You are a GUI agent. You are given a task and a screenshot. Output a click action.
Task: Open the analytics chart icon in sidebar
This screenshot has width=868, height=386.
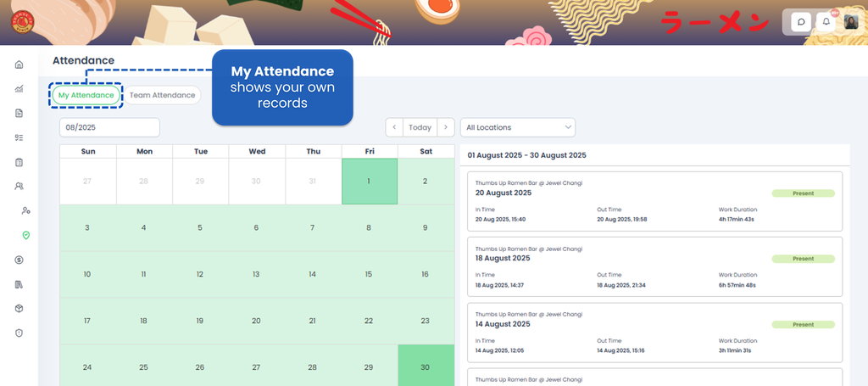[19, 89]
